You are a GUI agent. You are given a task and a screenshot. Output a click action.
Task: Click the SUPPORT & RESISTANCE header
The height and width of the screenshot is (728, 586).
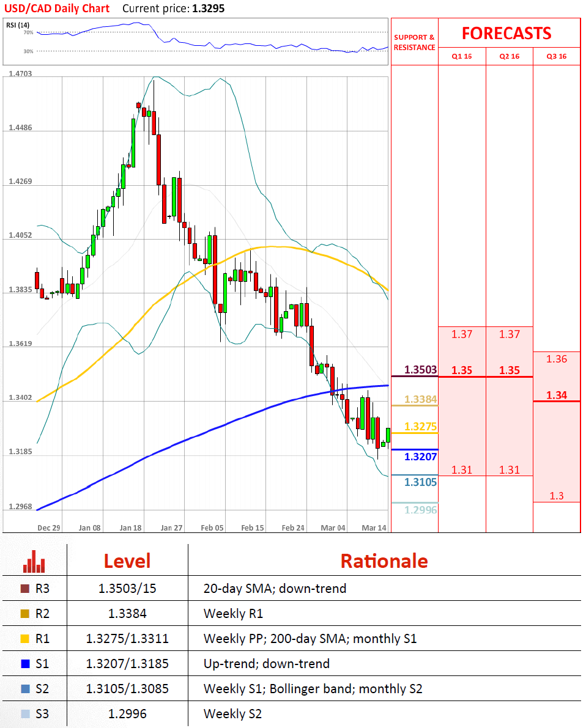click(415, 42)
